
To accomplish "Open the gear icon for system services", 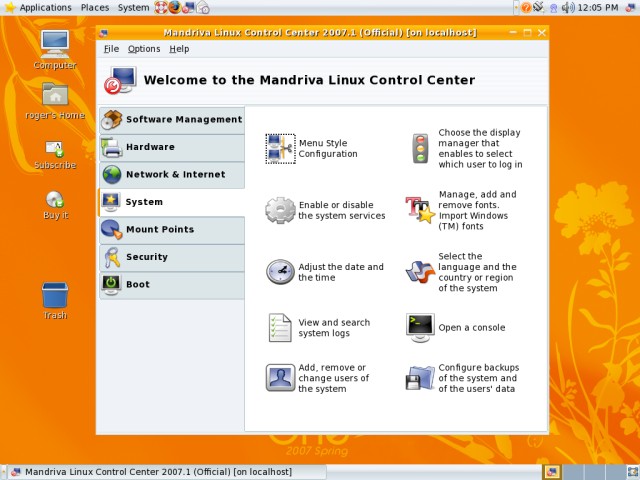I will pos(280,210).
